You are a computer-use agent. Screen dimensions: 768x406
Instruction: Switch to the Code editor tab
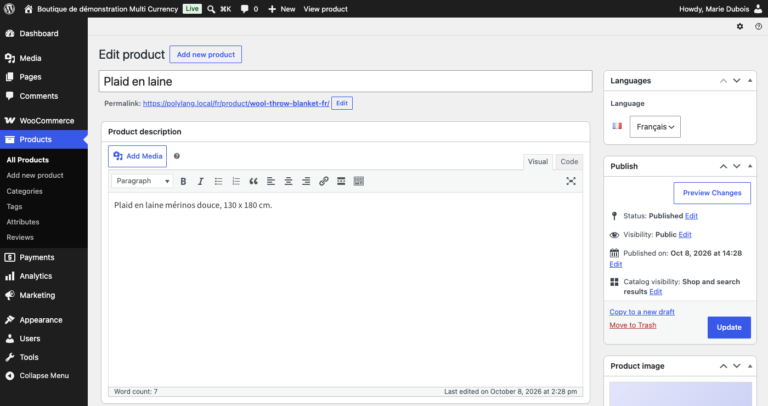[569, 162]
